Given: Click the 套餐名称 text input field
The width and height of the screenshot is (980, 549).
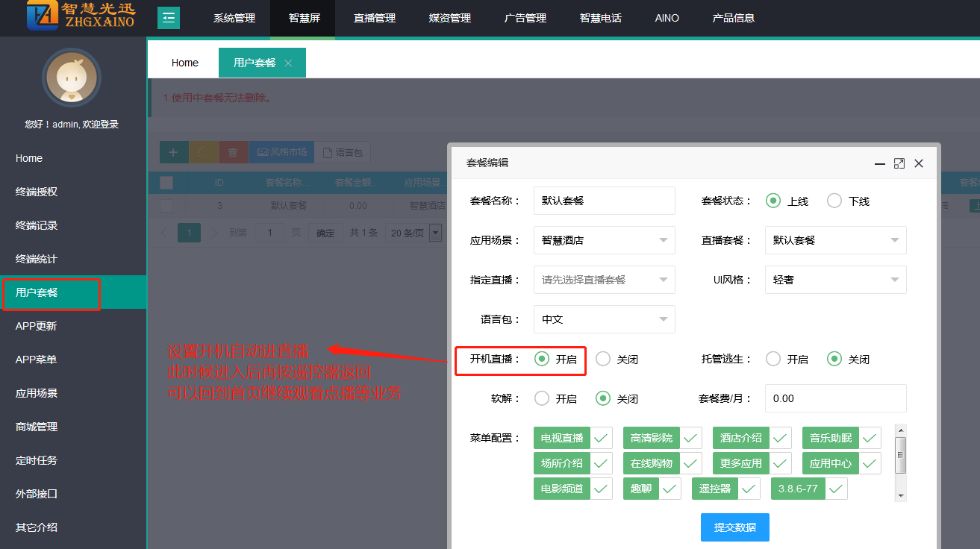Looking at the screenshot, I should point(604,201).
